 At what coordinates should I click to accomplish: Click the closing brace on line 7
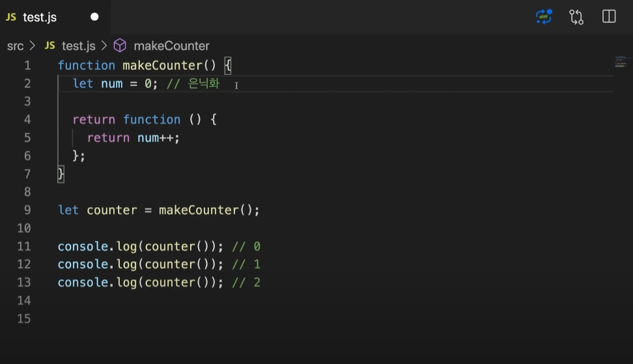pos(61,174)
